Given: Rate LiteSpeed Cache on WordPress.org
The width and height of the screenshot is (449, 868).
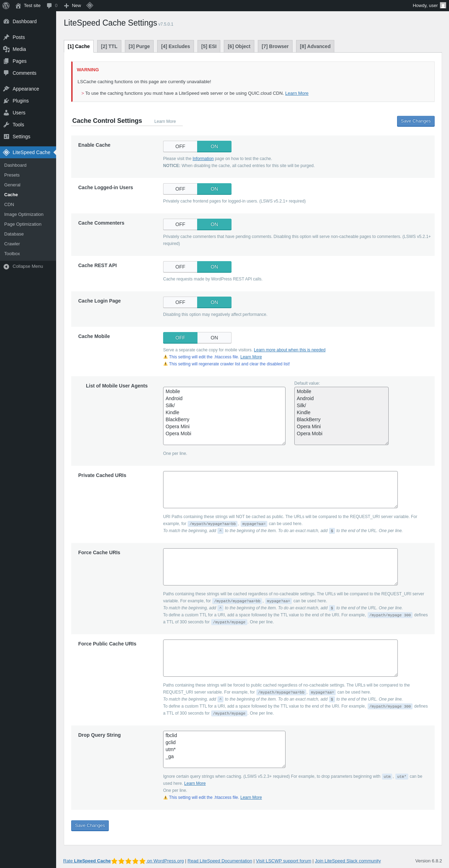Looking at the screenshot, I should [123, 861].
